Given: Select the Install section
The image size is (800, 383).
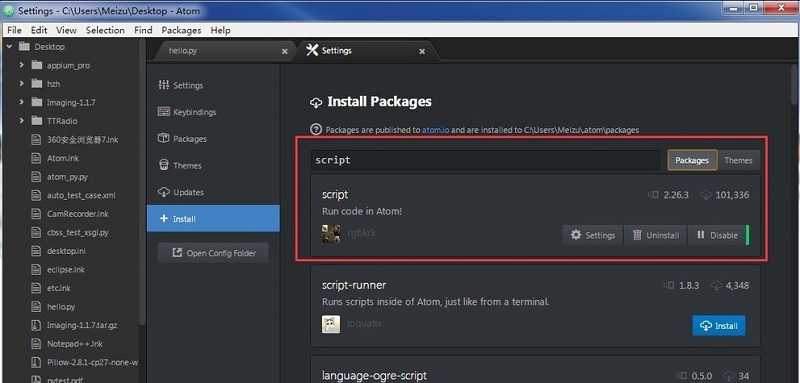Looking at the screenshot, I should (213, 219).
